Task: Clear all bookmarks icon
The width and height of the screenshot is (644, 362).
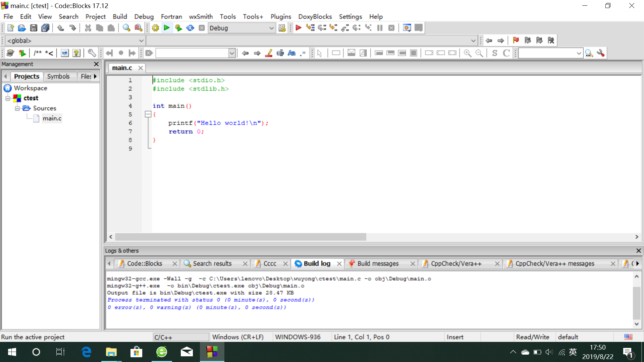Action: coord(551,41)
